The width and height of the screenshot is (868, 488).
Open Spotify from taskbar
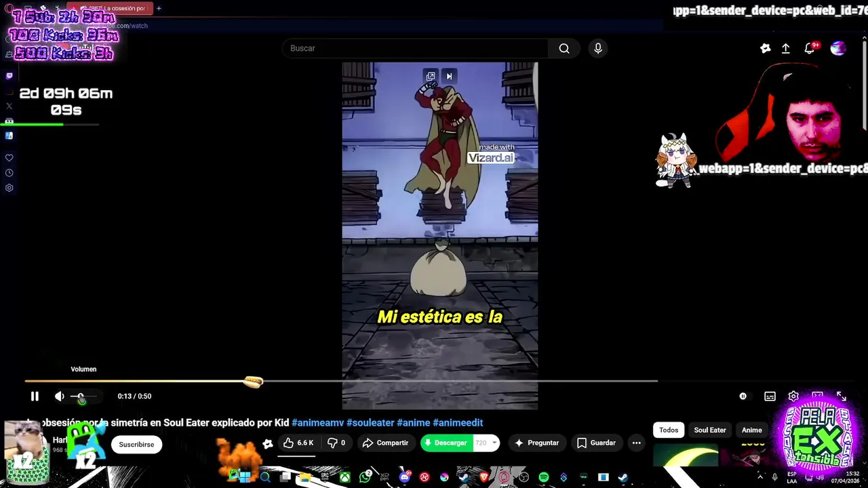(x=544, y=477)
